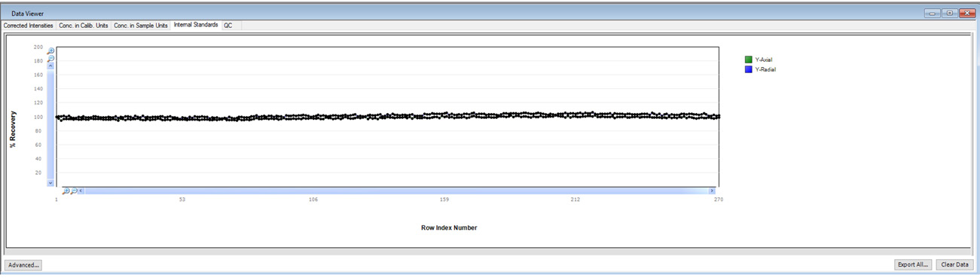Screen dimensions: 980x278
Task: Click the green Y-Axial legend swatch
Action: pyautogui.click(x=748, y=60)
